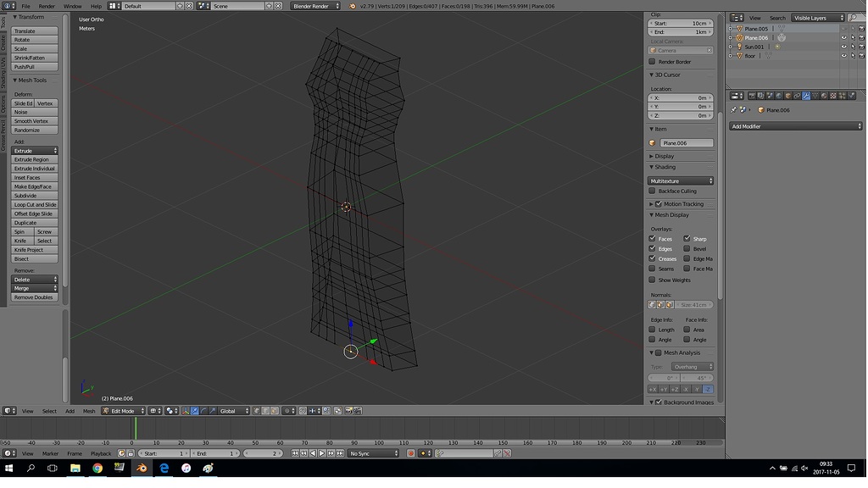Expand the Plane.005 tree item
This screenshot has height=488, width=868.
click(x=731, y=29)
